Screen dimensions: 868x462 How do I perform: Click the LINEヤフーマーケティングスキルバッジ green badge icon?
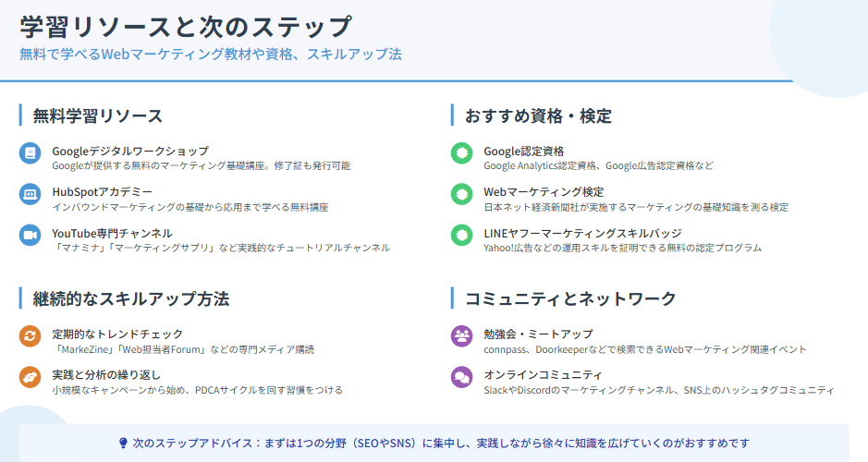(461, 236)
